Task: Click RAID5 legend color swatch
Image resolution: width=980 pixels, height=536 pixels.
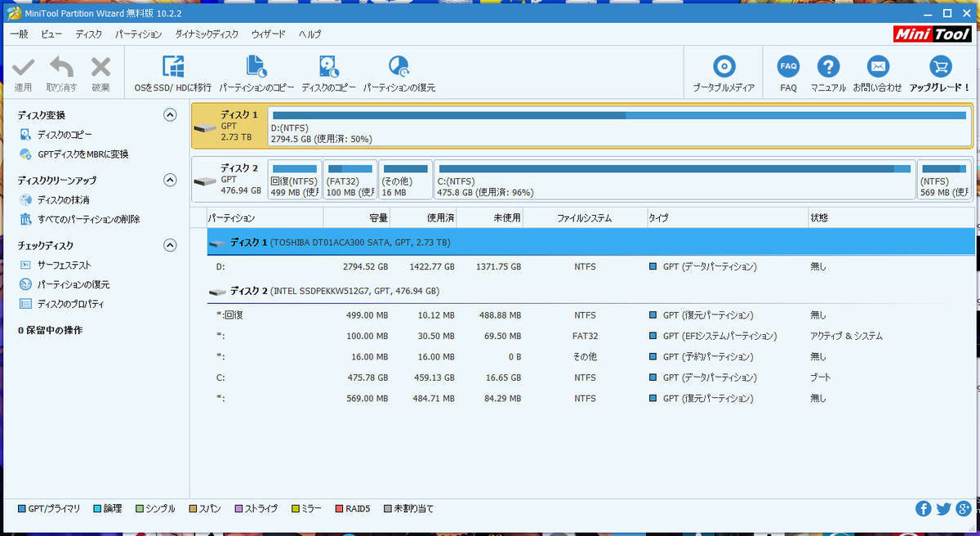Action: pos(339,509)
